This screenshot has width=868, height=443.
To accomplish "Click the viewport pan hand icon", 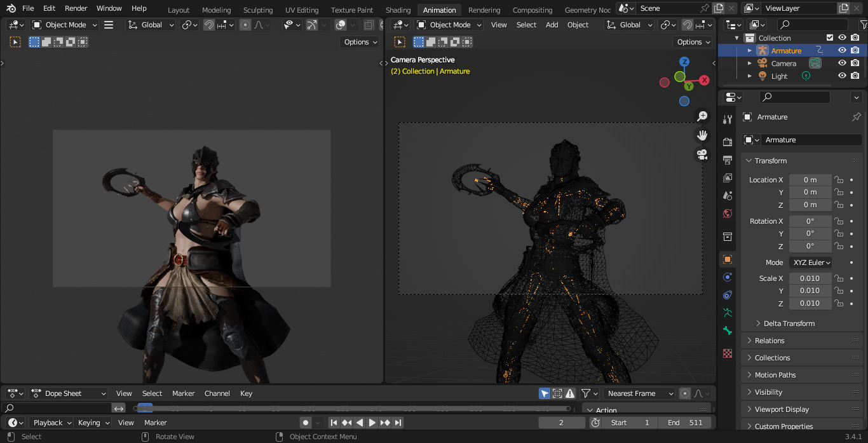I will (702, 135).
